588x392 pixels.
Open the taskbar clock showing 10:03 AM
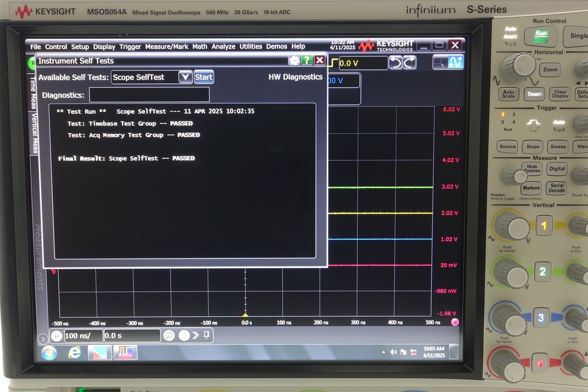tap(434, 352)
